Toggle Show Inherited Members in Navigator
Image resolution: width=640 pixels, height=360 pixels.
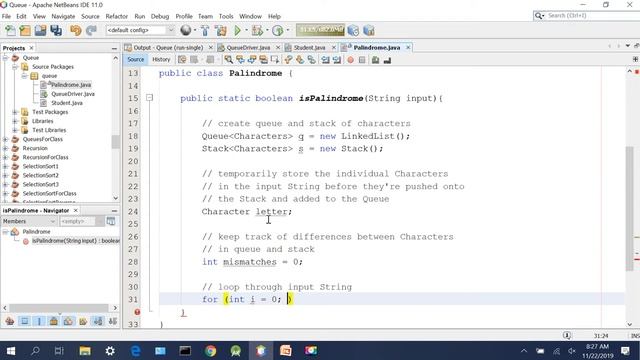tap(9, 321)
